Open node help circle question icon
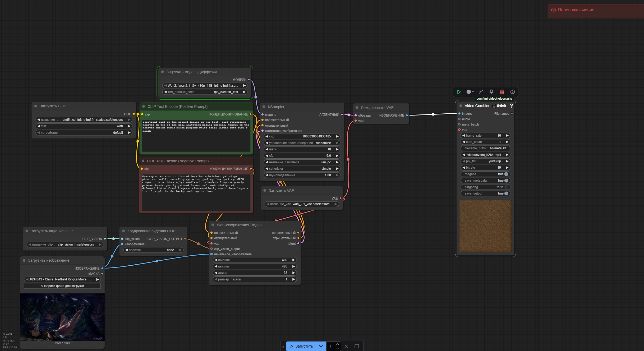644x351 pixels. click(512, 92)
